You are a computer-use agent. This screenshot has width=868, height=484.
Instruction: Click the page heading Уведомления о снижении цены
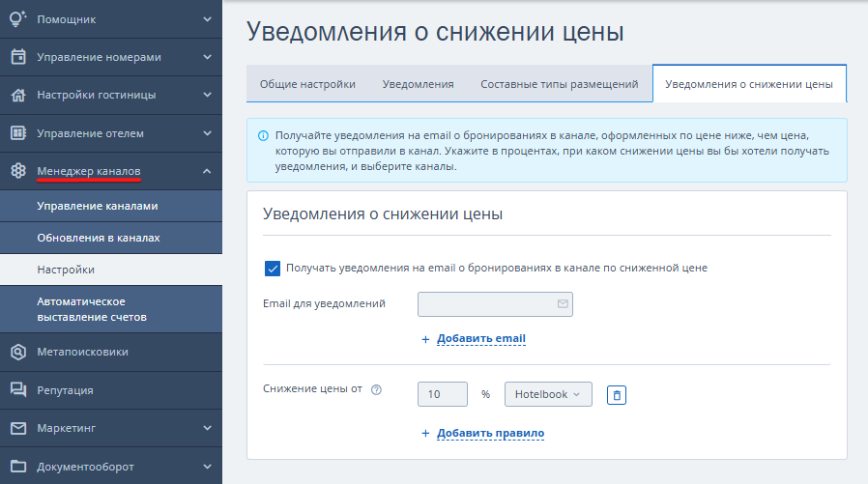tap(435, 32)
